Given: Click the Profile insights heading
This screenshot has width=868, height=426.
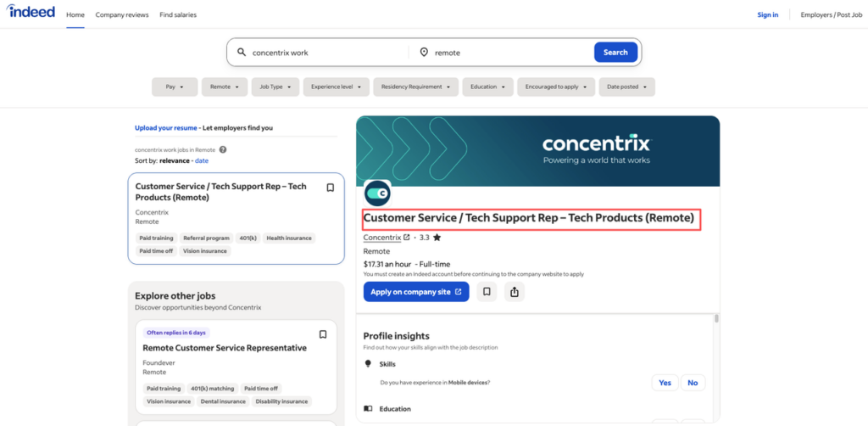Looking at the screenshot, I should click(x=397, y=336).
